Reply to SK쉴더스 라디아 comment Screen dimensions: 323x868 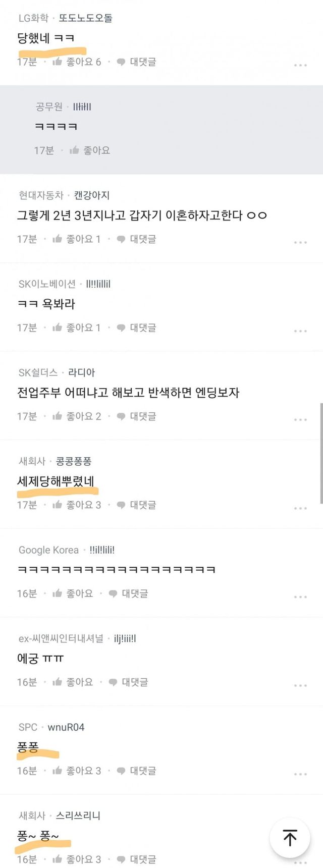pyautogui.click(x=136, y=416)
